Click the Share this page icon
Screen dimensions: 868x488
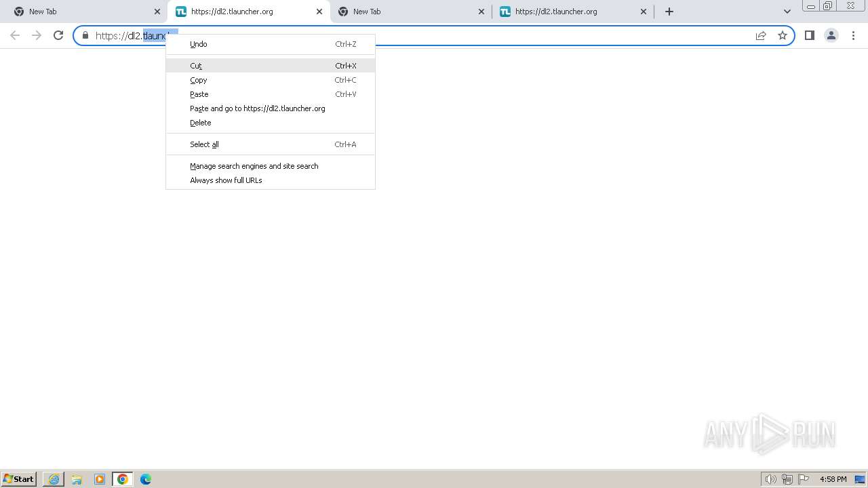[x=761, y=35]
